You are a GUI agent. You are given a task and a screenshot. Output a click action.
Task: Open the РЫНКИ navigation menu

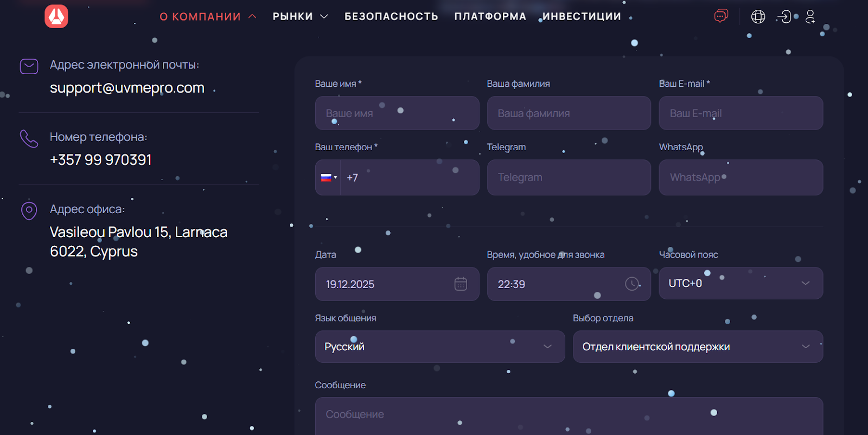click(300, 17)
